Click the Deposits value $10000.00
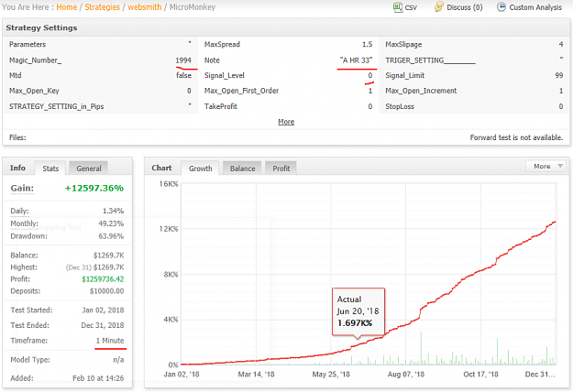This screenshot has width=573, height=392. click(106, 291)
